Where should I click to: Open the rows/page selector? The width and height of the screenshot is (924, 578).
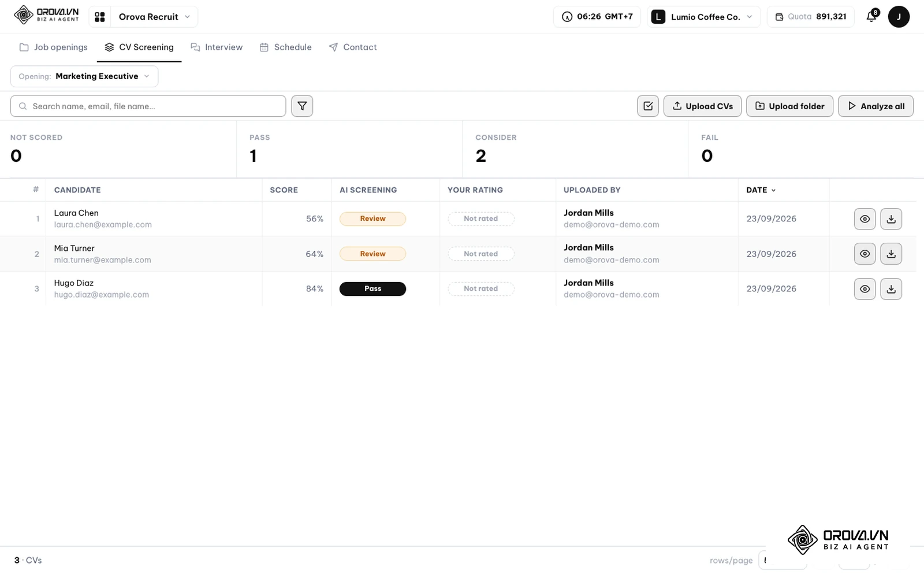point(782,560)
